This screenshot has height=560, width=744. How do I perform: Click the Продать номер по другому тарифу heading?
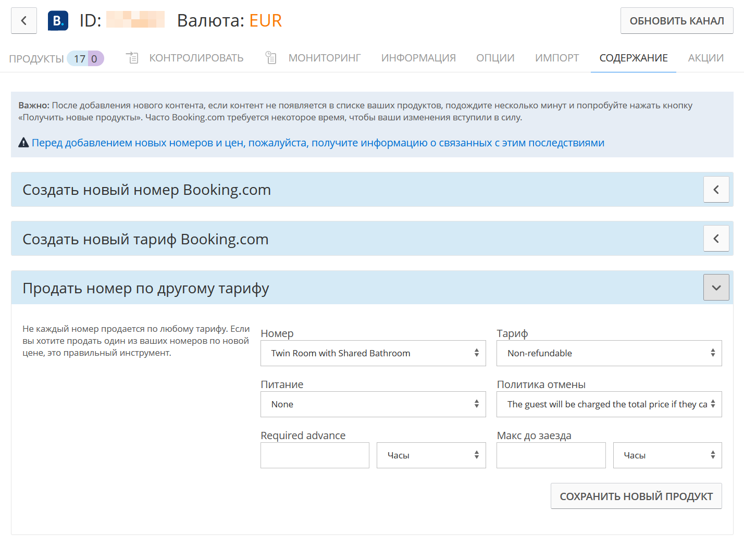pyautogui.click(x=146, y=288)
